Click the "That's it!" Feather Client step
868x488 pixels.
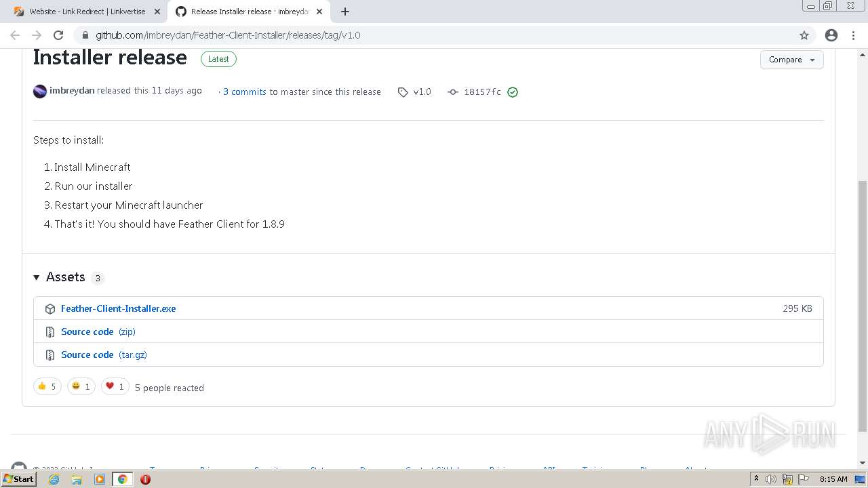pos(170,224)
